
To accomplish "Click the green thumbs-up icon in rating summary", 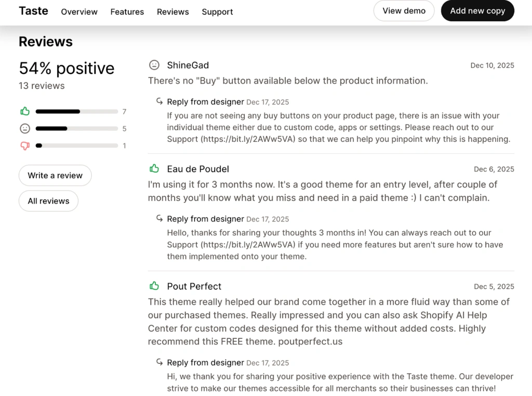I will 25,111.
